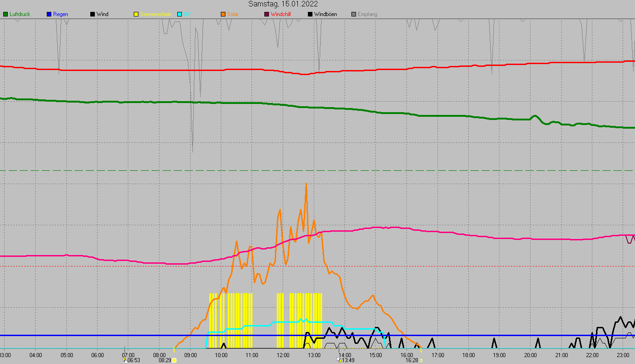
Task: Click the sunset icon at 16:28
Action: click(x=421, y=360)
